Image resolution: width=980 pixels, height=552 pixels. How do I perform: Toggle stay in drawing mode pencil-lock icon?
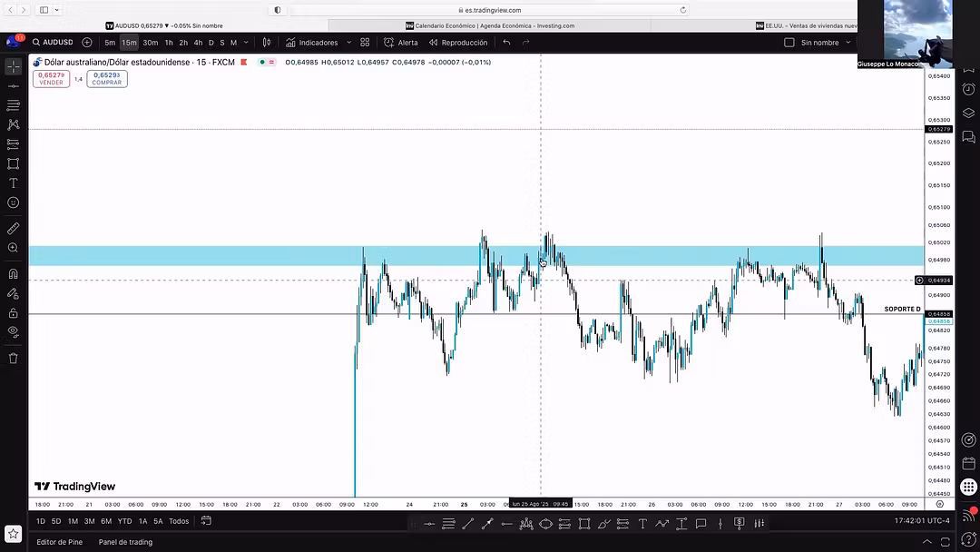click(x=13, y=293)
